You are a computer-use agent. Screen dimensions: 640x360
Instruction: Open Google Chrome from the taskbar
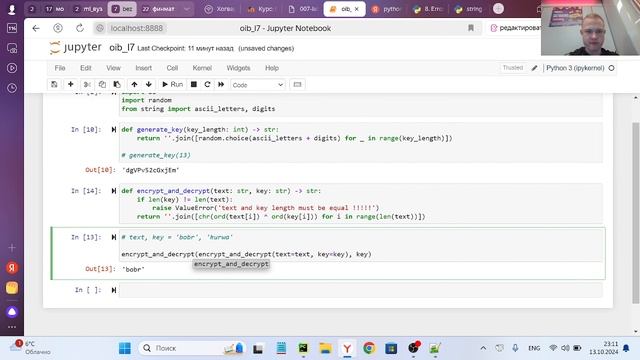click(x=369, y=348)
